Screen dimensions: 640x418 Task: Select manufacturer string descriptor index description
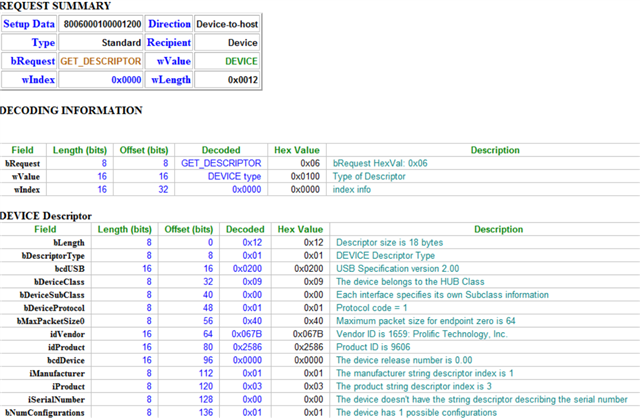[425, 373]
